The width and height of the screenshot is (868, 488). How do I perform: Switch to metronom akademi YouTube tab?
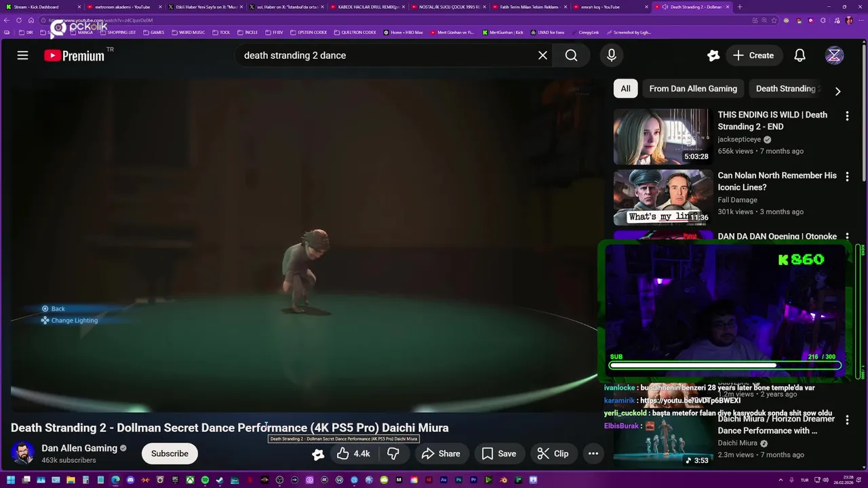(x=122, y=7)
